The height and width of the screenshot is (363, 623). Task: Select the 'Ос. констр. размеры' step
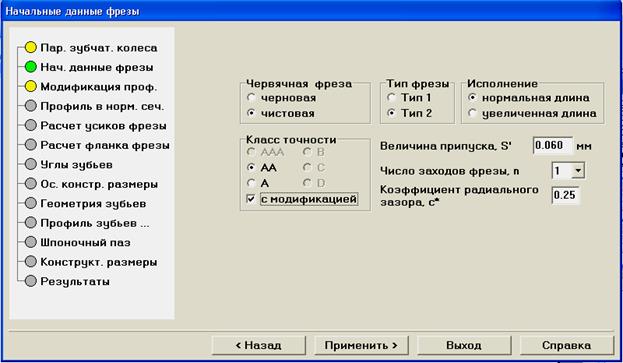(91, 184)
